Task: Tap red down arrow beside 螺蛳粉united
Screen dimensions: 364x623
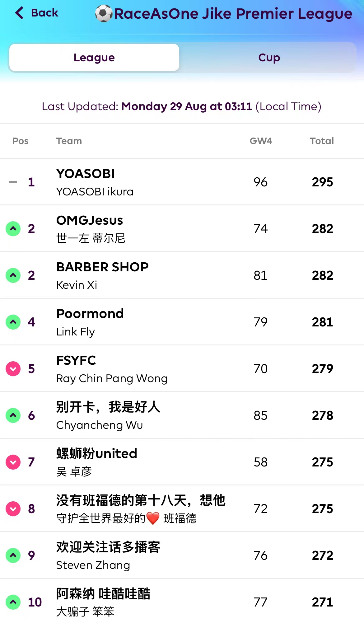Action: pyautogui.click(x=13, y=462)
